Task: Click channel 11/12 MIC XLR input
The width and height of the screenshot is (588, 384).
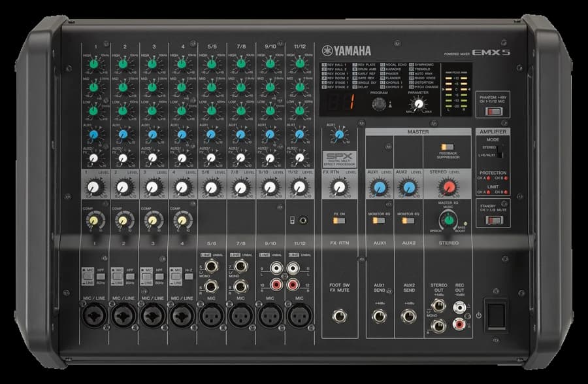Action: [x=299, y=315]
